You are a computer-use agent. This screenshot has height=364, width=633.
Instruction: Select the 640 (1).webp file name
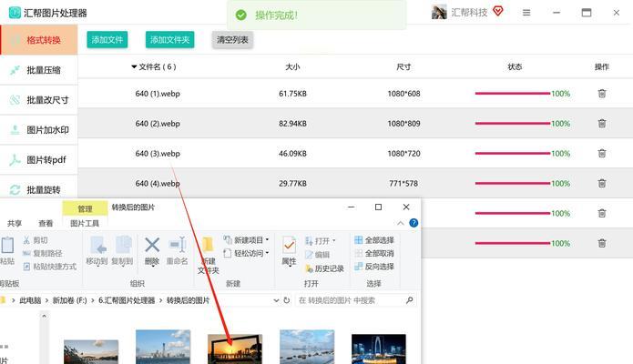coord(158,94)
